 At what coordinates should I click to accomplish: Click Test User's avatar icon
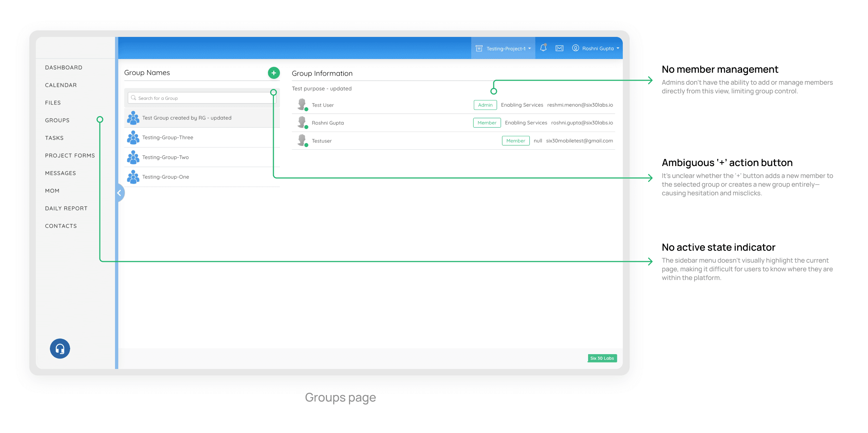point(302,105)
